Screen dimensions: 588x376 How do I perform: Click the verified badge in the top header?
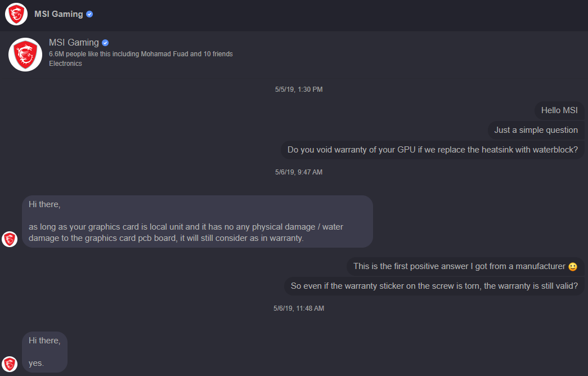pyautogui.click(x=89, y=14)
